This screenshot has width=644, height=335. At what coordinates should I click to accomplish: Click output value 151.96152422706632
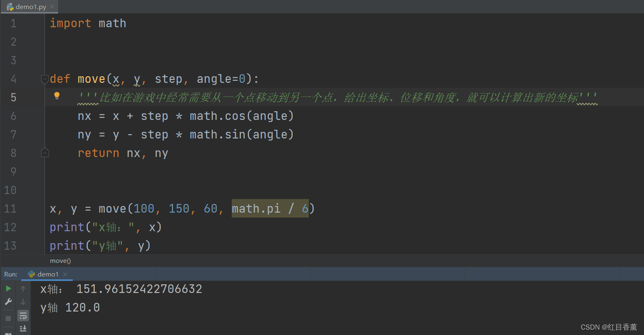coord(139,289)
